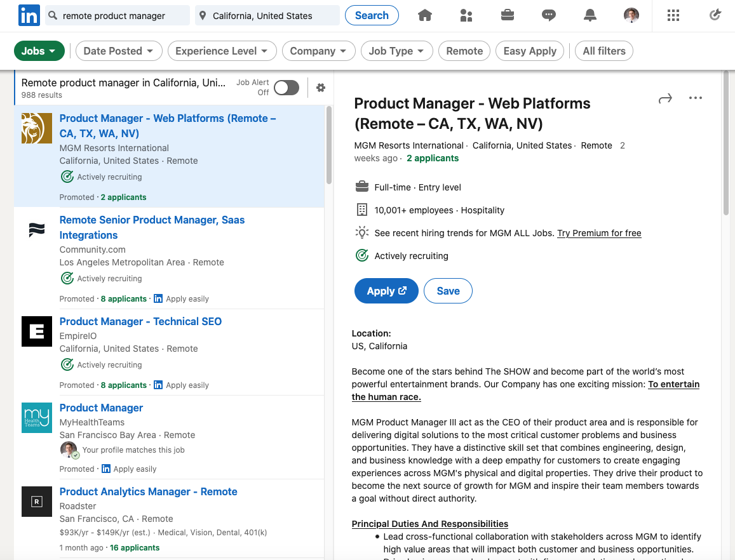Toggle the Remote filter pill
The image size is (735, 560).
[464, 51]
